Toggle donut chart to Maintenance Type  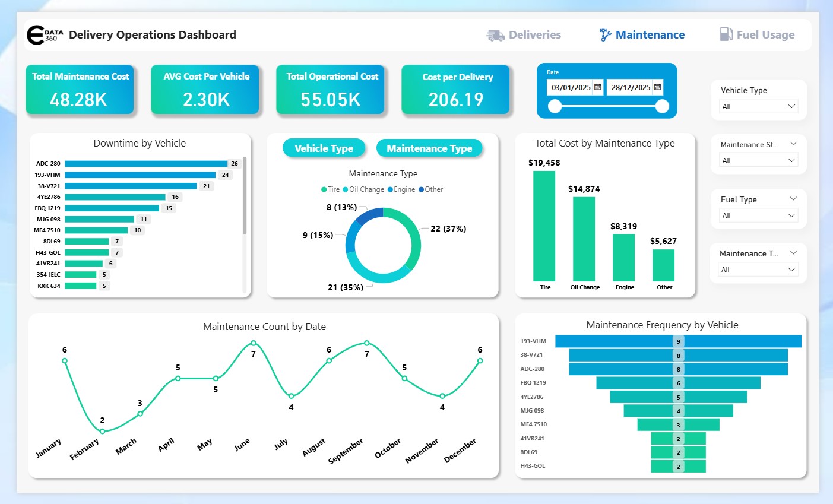tap(429, 148)
